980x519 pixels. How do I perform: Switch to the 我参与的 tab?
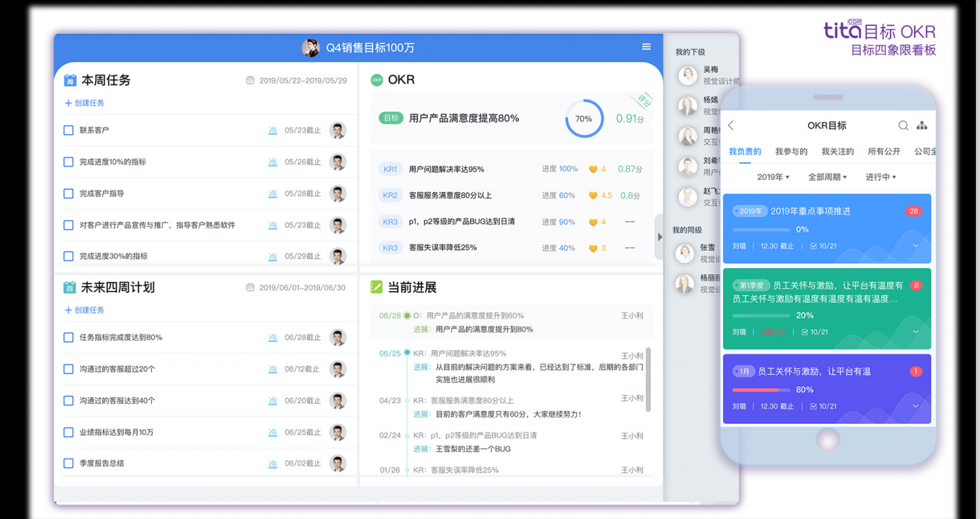791,152
